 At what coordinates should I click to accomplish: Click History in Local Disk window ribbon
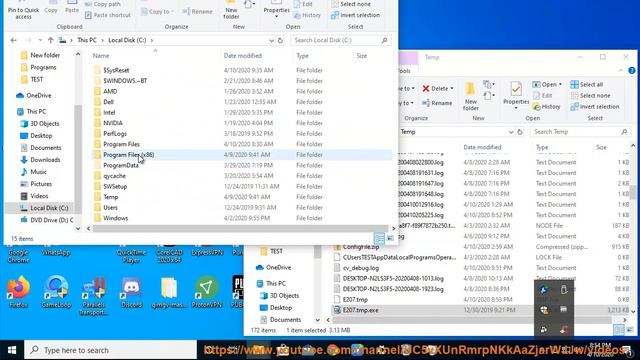[307, 15]
